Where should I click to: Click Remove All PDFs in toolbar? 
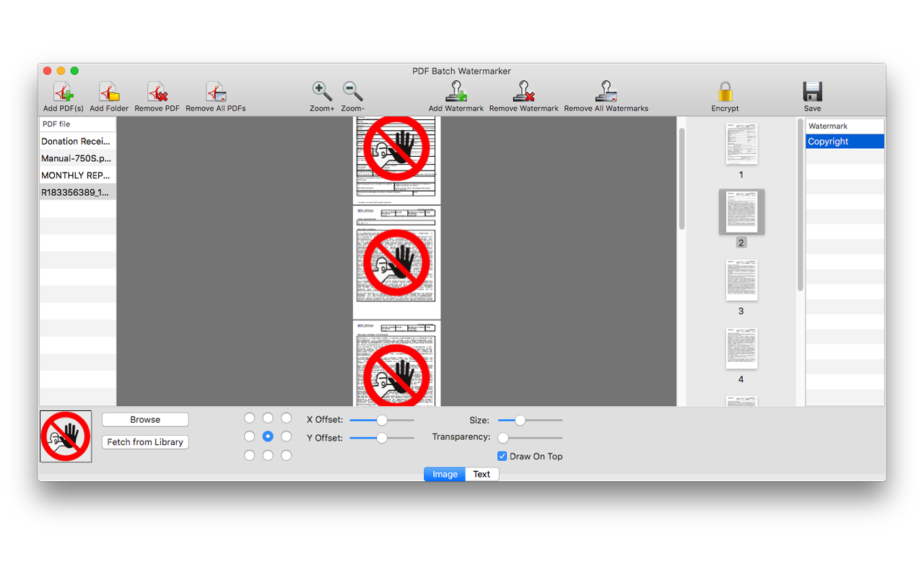tap(216, 92)
